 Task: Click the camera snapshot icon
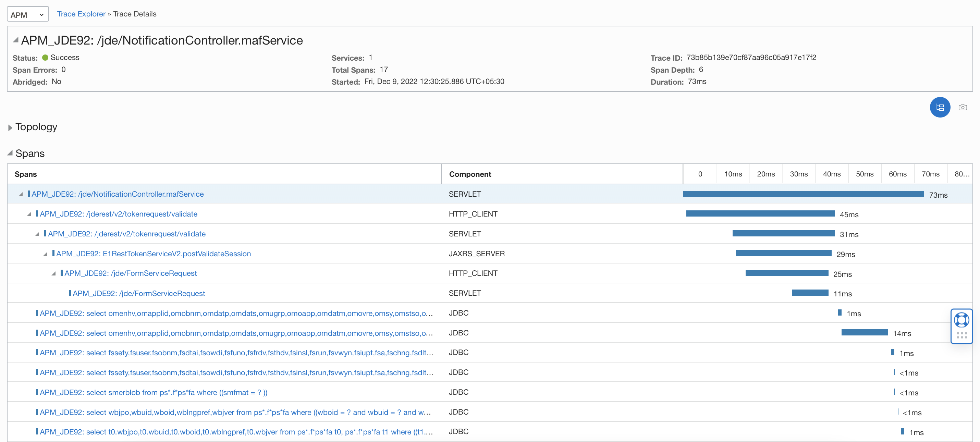962,107
